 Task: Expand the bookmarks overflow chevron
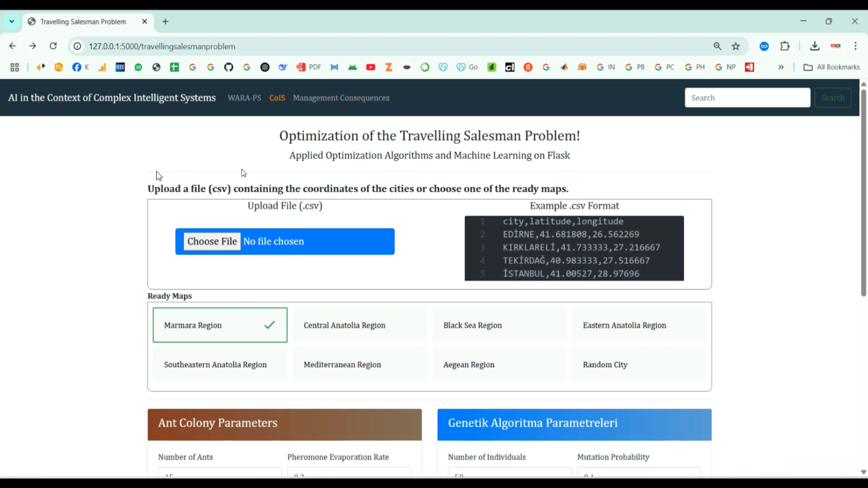point(781,67)
